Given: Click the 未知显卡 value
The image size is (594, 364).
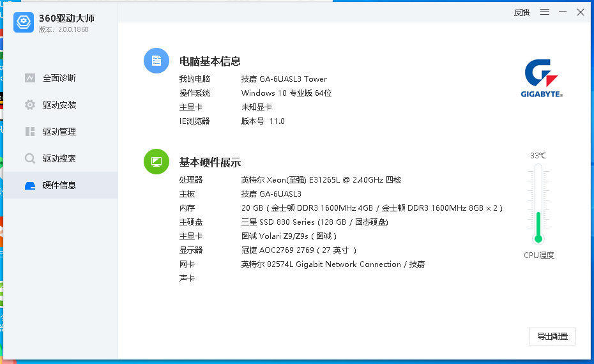Looking at the screenshot, I should coord(257,107).
